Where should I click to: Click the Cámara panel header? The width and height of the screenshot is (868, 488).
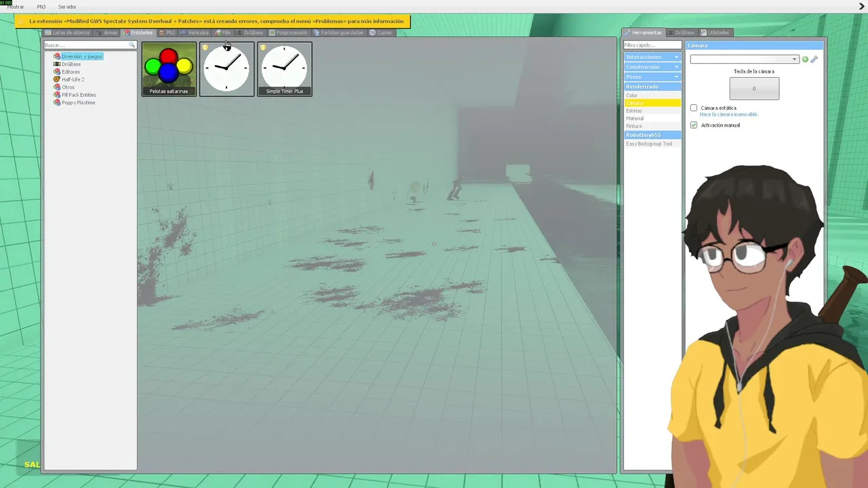[x=754, y=45]
